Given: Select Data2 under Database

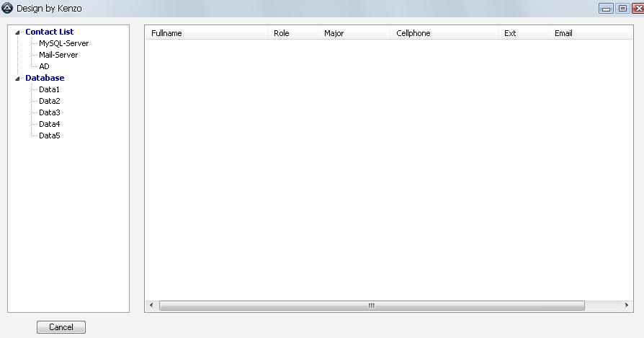Looking at the screenshot, I should click(x=49, y=101).
